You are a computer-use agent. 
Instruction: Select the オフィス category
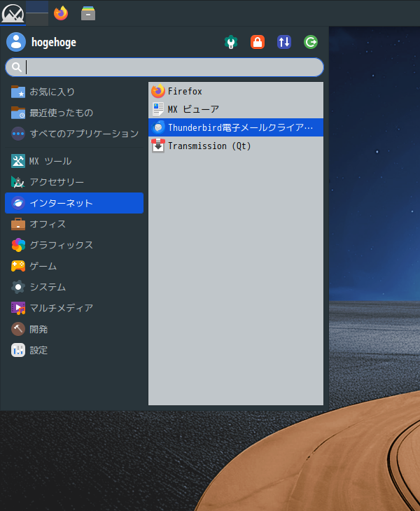[x=74, y=224]
